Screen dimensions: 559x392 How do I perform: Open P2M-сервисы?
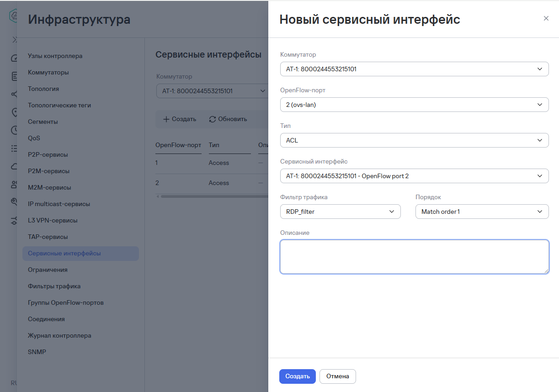pyautogui.click(x=49, y=171)
